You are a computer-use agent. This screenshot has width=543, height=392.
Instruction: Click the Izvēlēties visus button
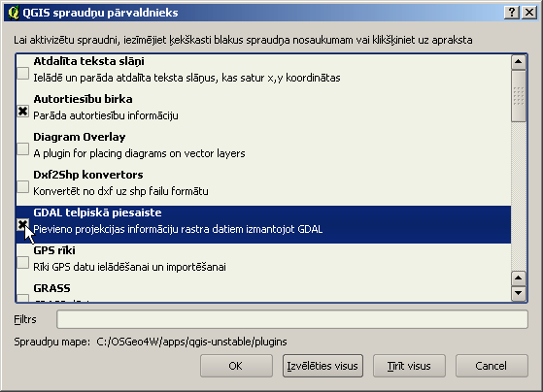click(322, 366)
